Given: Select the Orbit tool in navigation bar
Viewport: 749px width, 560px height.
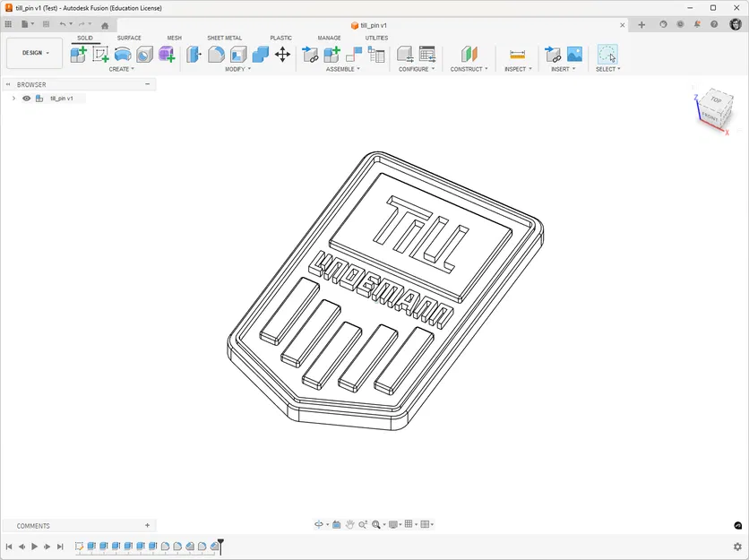Looking at the screenshot, I should [x=319, y=524].
